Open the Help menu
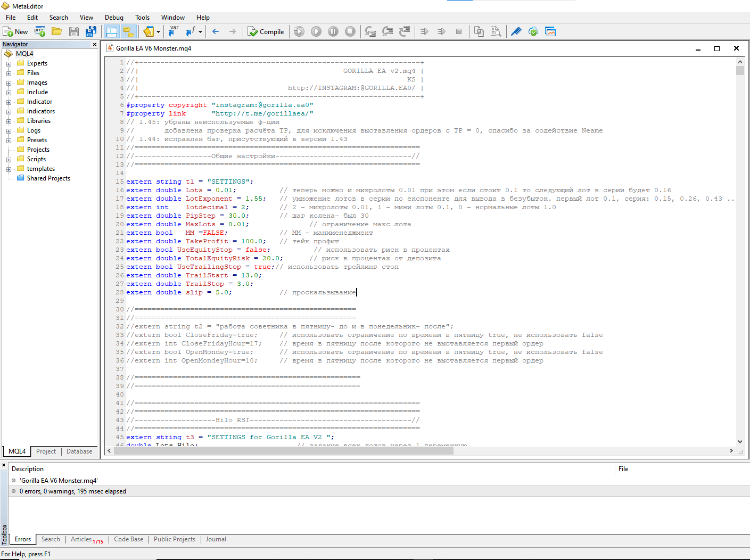The width and height of the screenshot is (750, 560). (203, 18)
